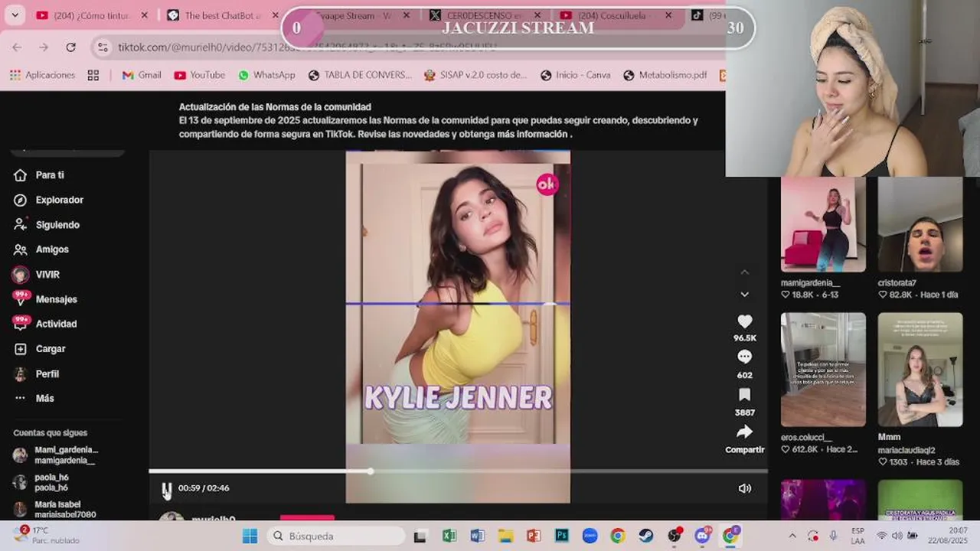
Task: Go to Perfil page
Action: point(47,374)
